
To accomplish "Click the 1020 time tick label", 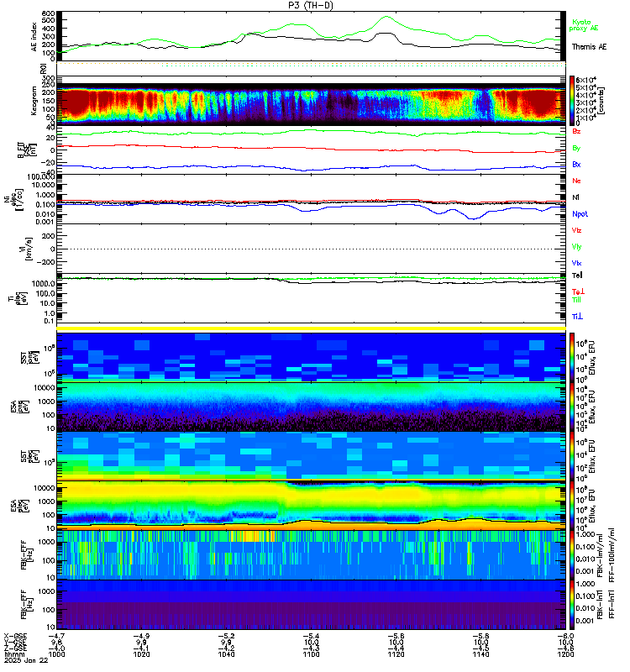I will [141, 655].
